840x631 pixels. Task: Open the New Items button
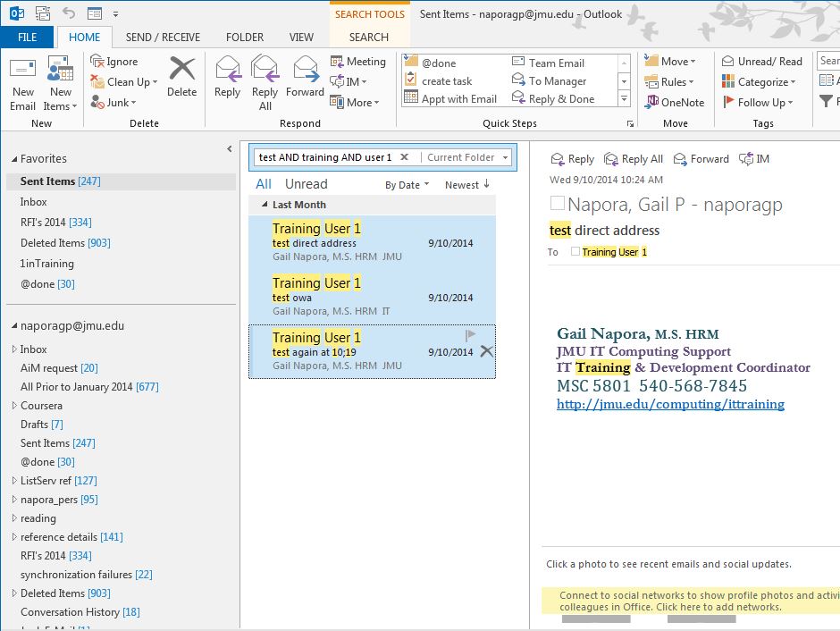click(60, 83)
